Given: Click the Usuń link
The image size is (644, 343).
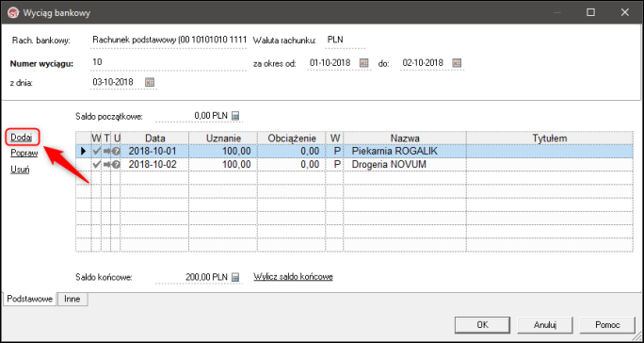Looking at the screenshot, I should 20,170.
